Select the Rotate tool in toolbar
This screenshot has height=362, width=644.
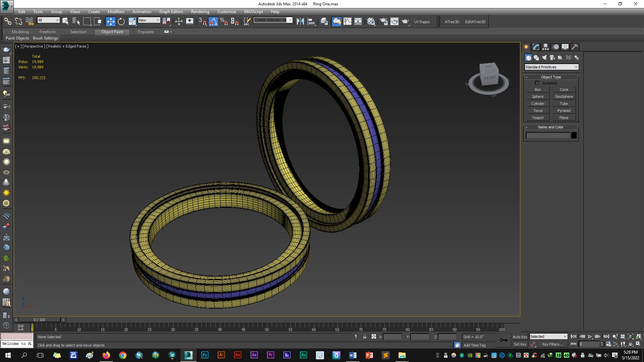121,22
